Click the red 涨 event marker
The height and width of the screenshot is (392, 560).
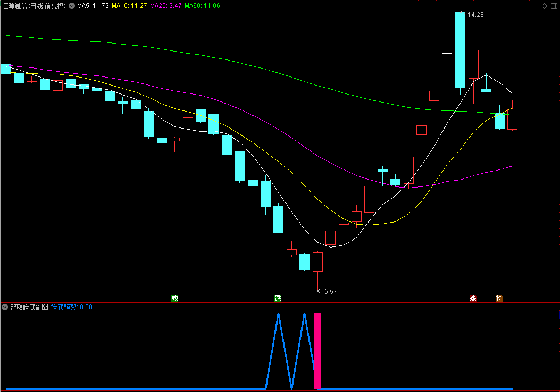pyautogui.click(x=473, y=298)
